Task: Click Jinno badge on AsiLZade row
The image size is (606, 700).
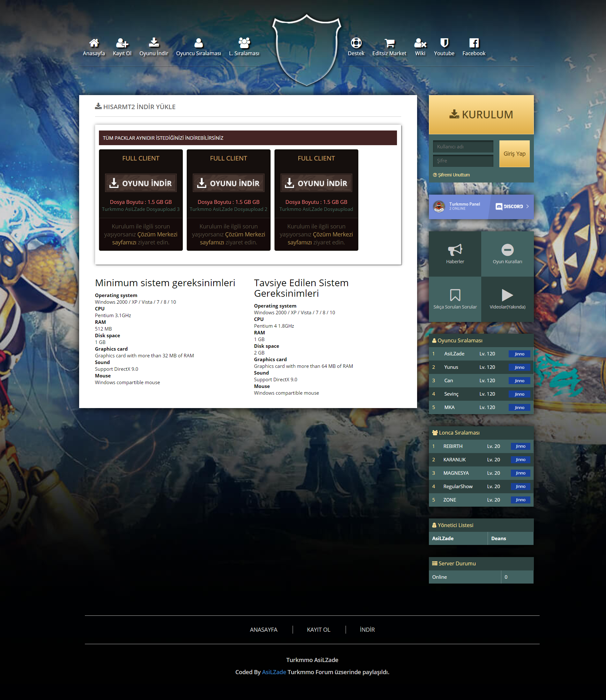Action: [x=519, y=354]
